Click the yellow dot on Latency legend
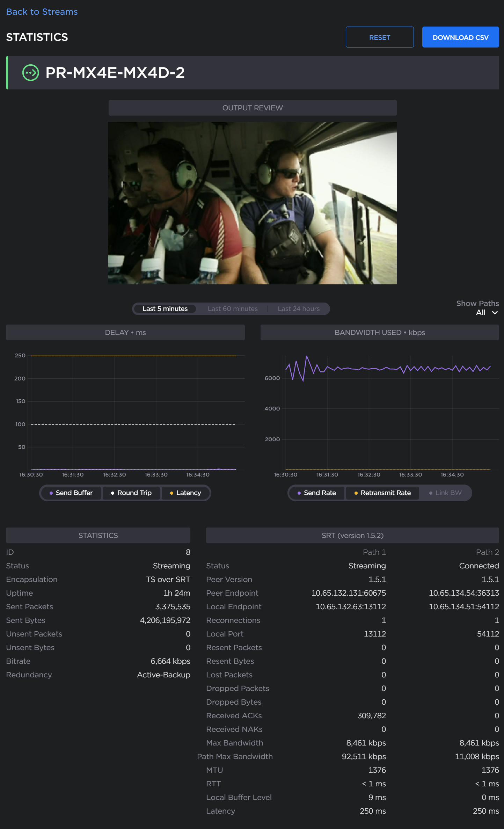Viewport: 504px width, 829px height. click(x=171, y=493)
